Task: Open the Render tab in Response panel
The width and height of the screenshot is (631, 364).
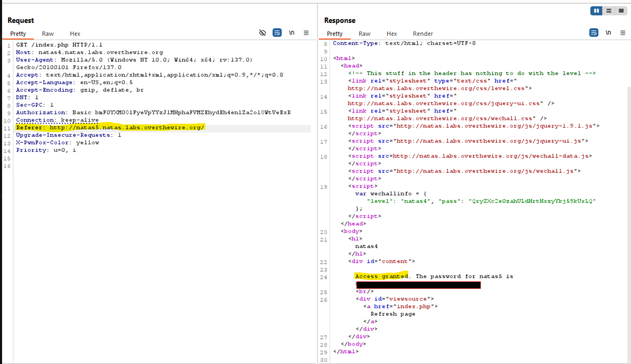Action: tap(423, 34)
